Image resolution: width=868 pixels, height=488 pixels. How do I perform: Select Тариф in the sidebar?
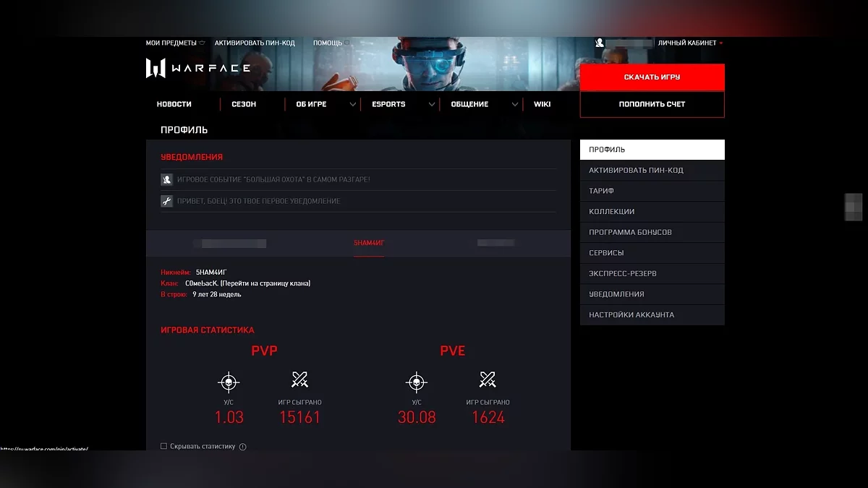(652, 191)
